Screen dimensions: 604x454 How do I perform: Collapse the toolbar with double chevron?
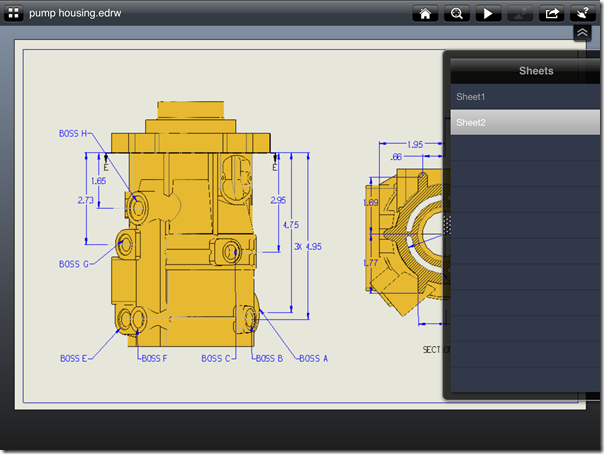pyautogui.click(x=582, y=33)
